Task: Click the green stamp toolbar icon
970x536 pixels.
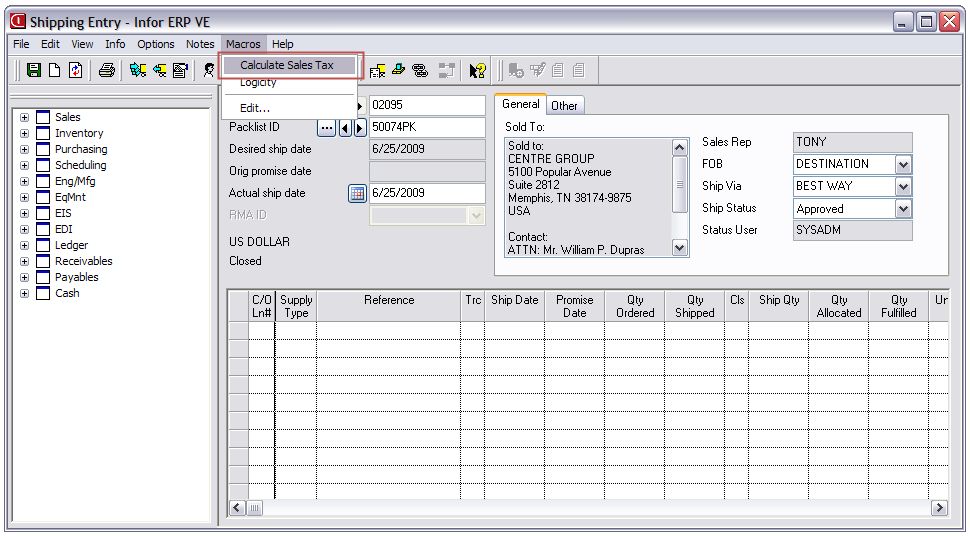Action: click(x=398, y=70)
